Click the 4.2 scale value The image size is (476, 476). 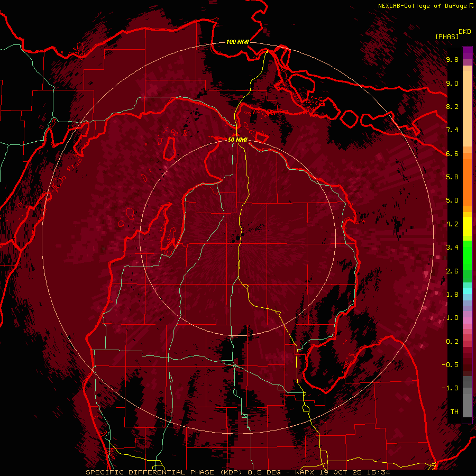pos(452,224)
